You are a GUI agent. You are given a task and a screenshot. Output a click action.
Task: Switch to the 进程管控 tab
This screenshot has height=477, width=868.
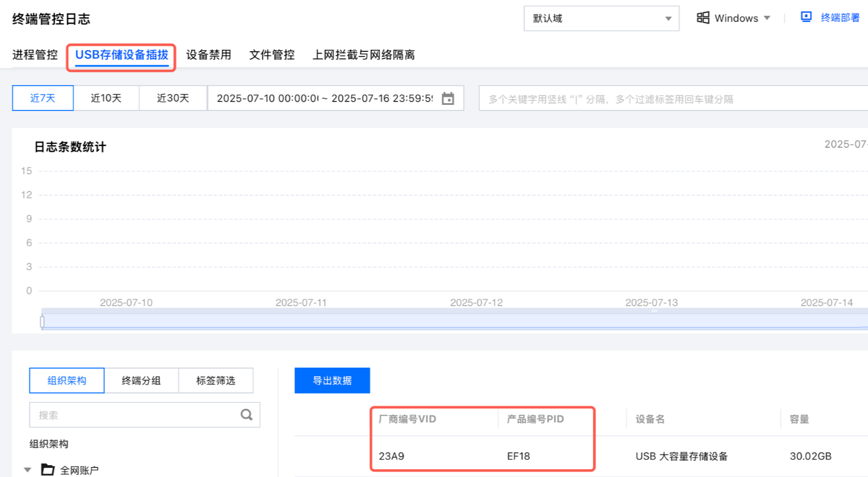click(35, 55)
